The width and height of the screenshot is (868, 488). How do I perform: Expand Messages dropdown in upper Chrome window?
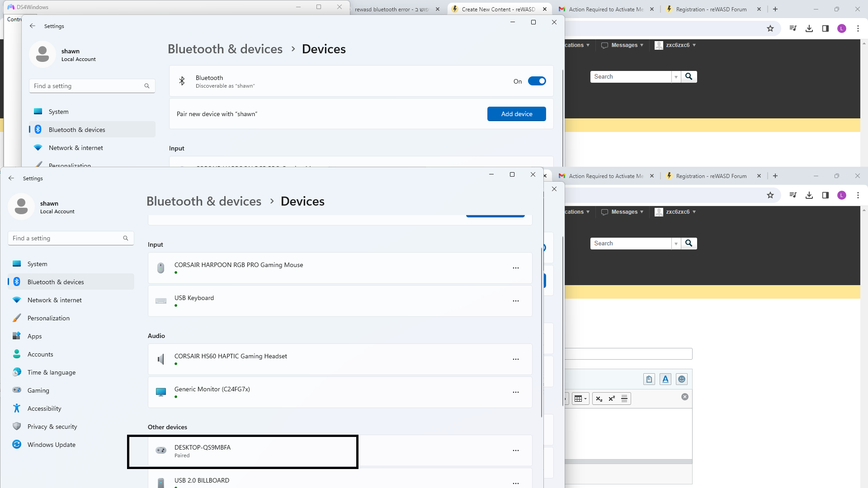click(623, 45)
